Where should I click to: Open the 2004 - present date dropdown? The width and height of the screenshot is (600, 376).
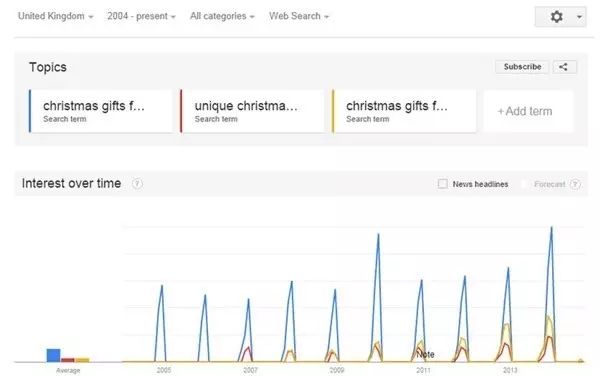click(141, 16)
